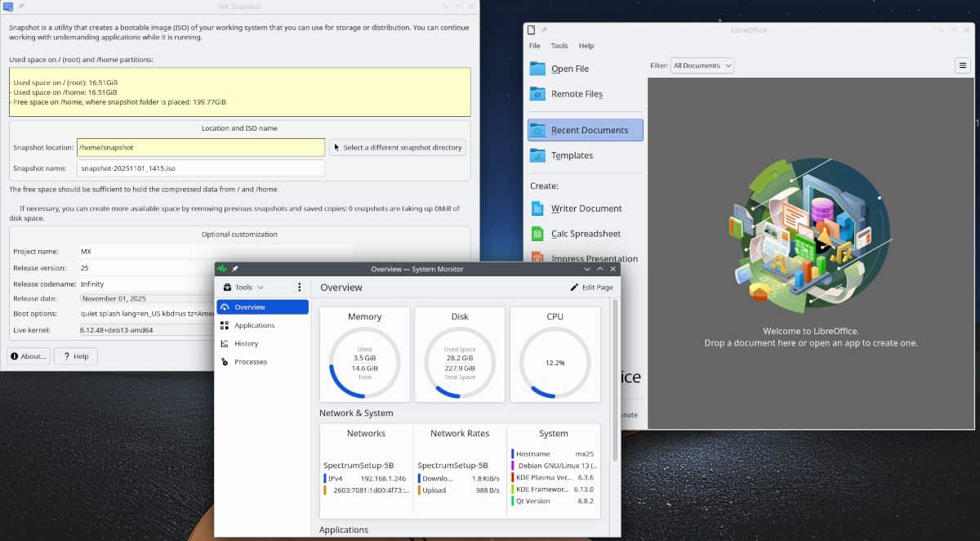
Task: Click the System Monitor title bar app icon
Action: click(x=221, y=268)
